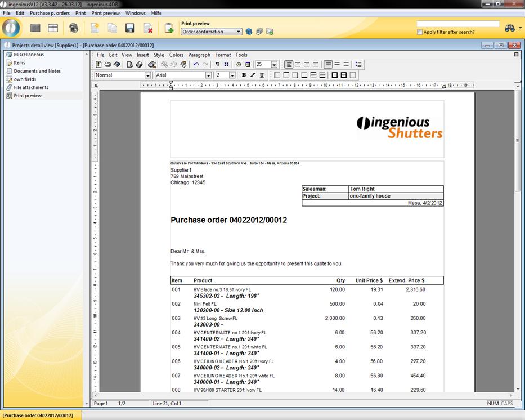Toggle left text alignment button

[289, 65]
